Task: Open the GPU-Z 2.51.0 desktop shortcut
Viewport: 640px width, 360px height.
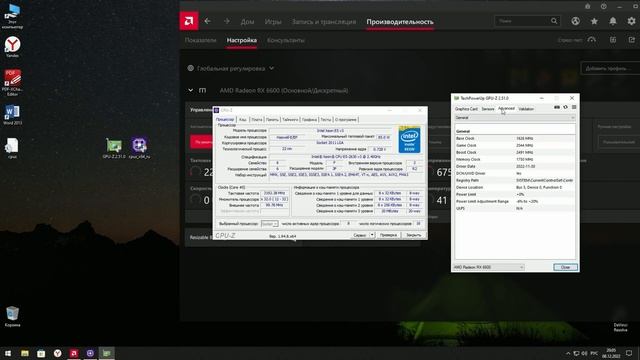Action: [114, 149]
